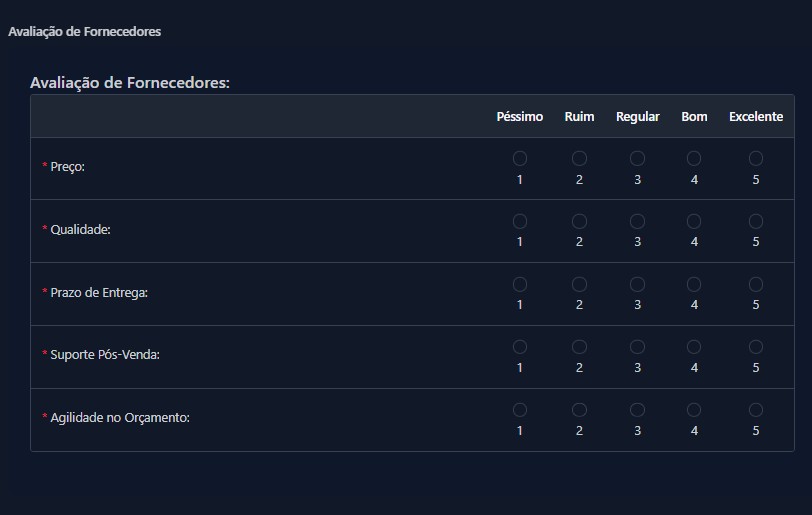Viewport: 812px width, 515px height.
Task: Select Bom (4) for Agilidade no Orçamento
Action: (694, 410)
